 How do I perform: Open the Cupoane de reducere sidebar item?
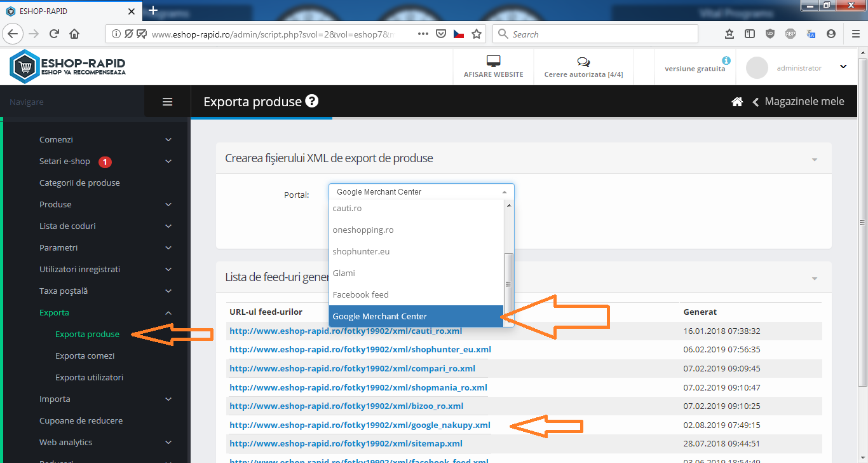click(x=81, y=420)
